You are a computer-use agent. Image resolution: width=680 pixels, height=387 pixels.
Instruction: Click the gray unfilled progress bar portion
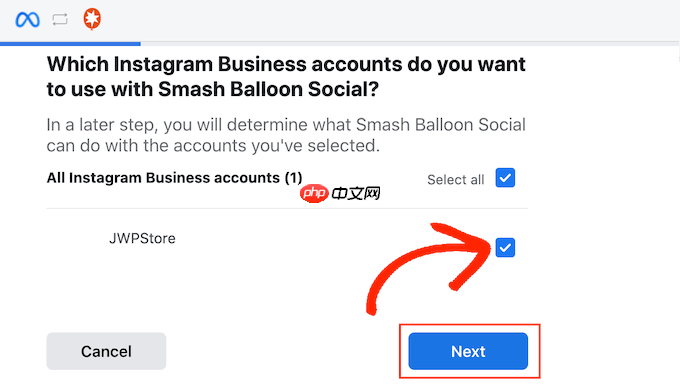[x=410, y=43]
